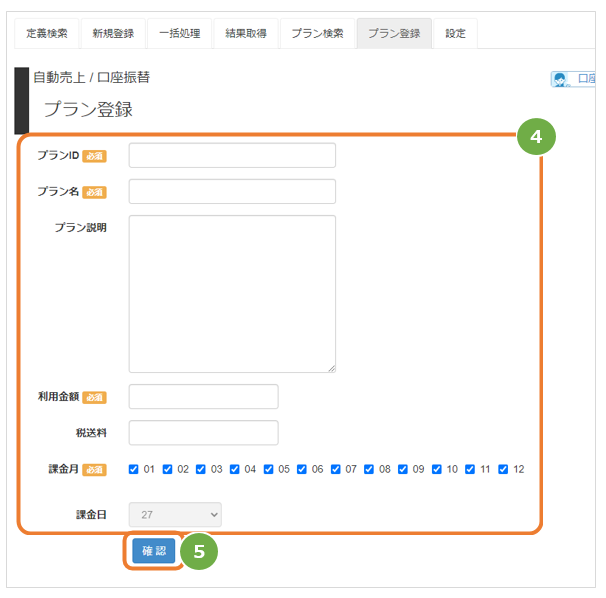Open the 一括処理 tab
Viewport: 606px width, 598px height.
pos(180,33)
